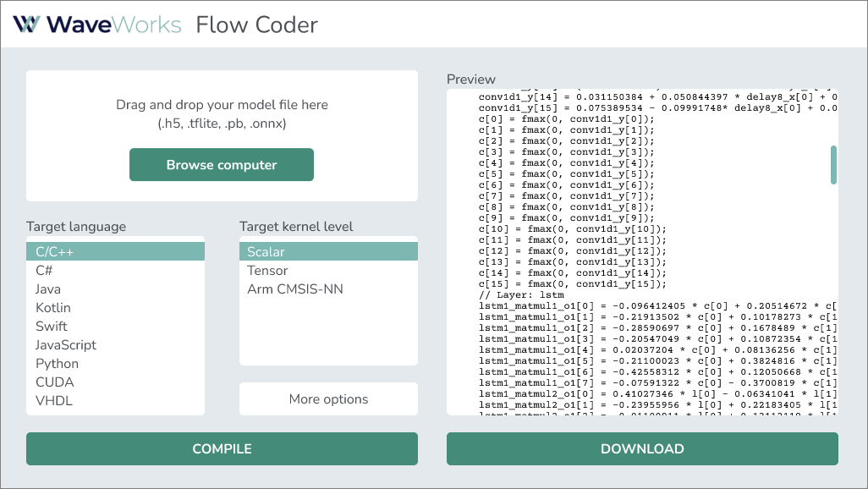Choose the Tensor kernel level

(328, 270)
